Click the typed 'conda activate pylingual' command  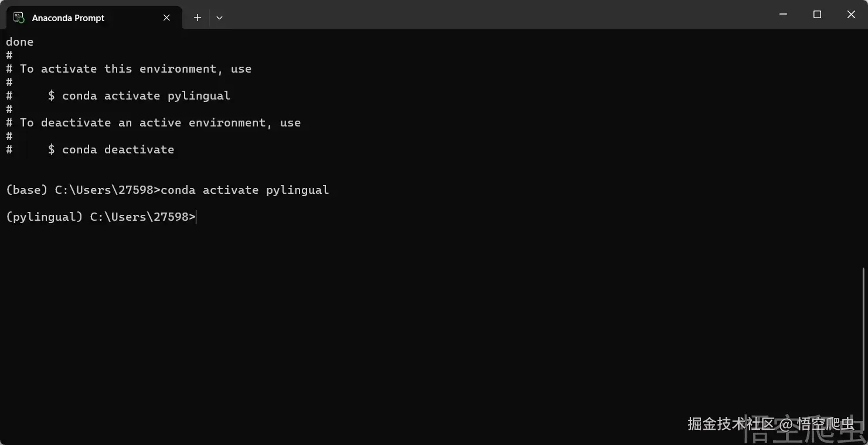point(244,190)
